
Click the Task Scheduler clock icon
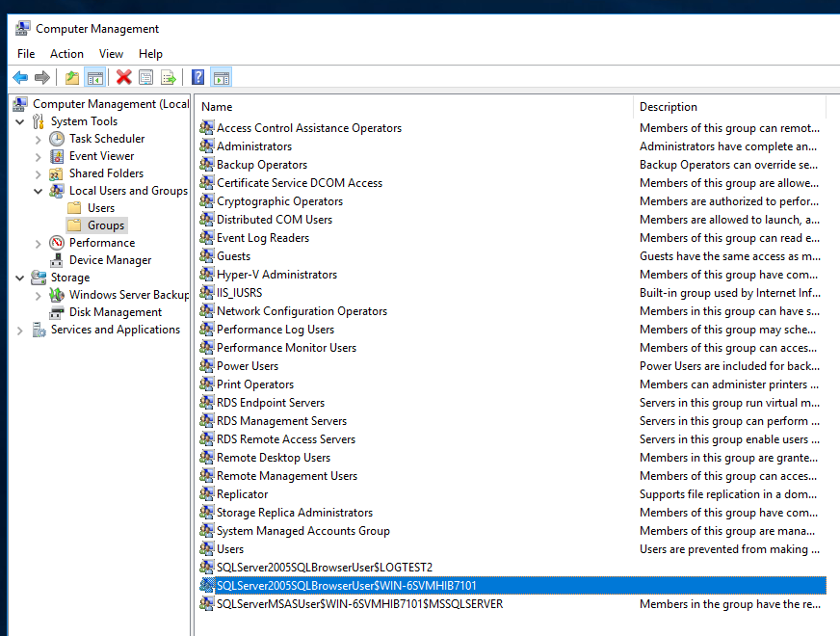pos(57,139)
